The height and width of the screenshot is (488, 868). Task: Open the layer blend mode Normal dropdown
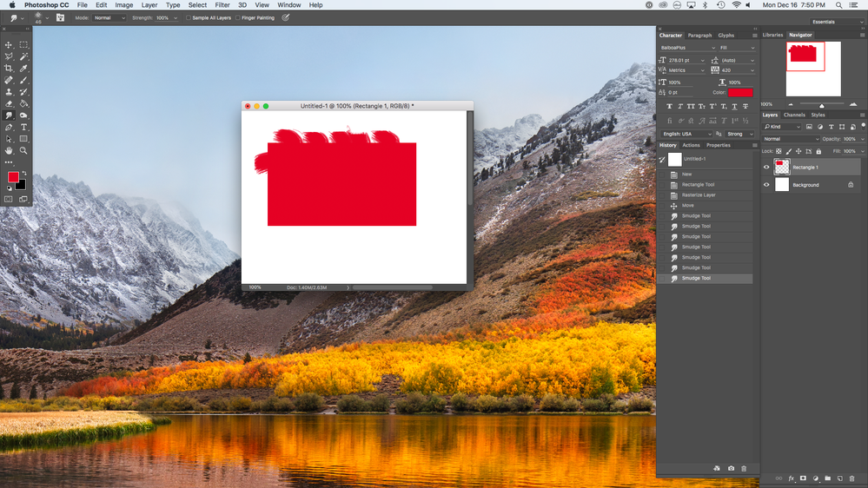point(791,139)
